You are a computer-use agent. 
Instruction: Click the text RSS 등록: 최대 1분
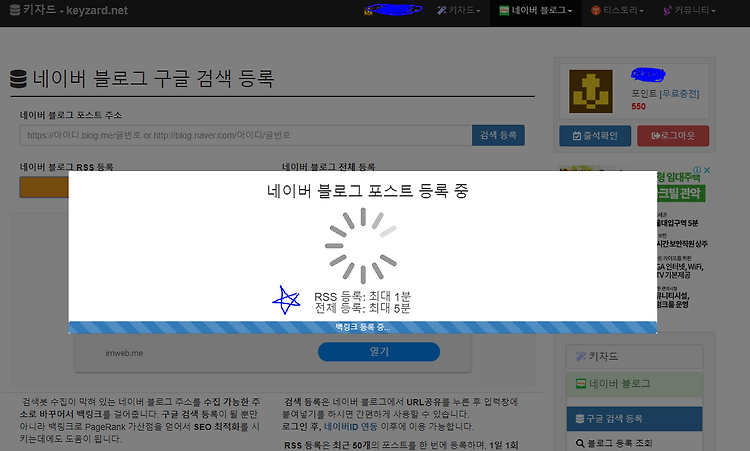coord(363,297)
